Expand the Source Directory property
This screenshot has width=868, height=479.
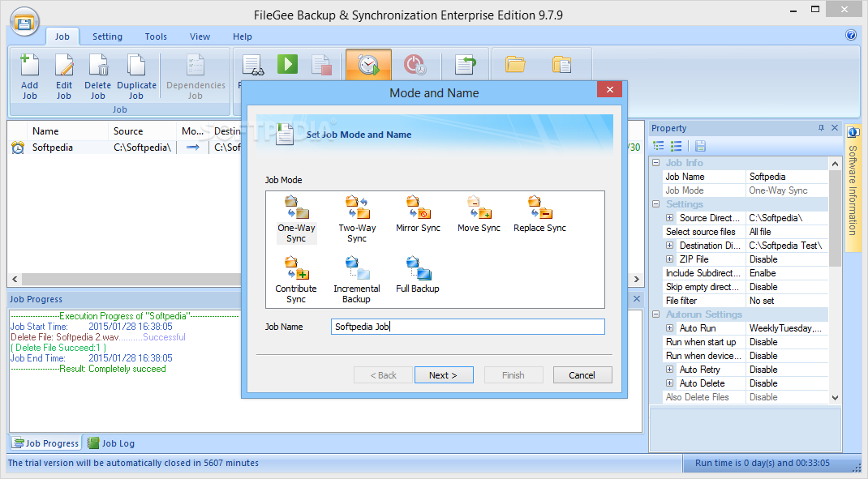click(670, 218)
